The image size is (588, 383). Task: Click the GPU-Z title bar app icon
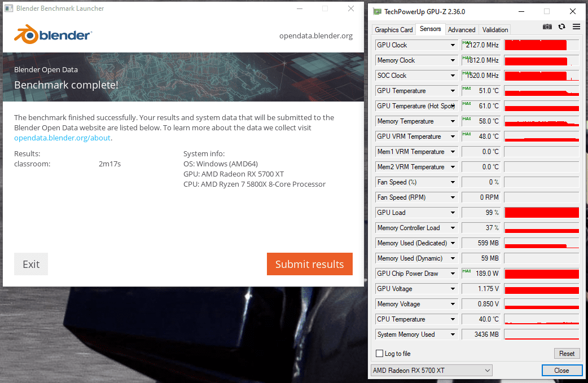coord(377,12)
